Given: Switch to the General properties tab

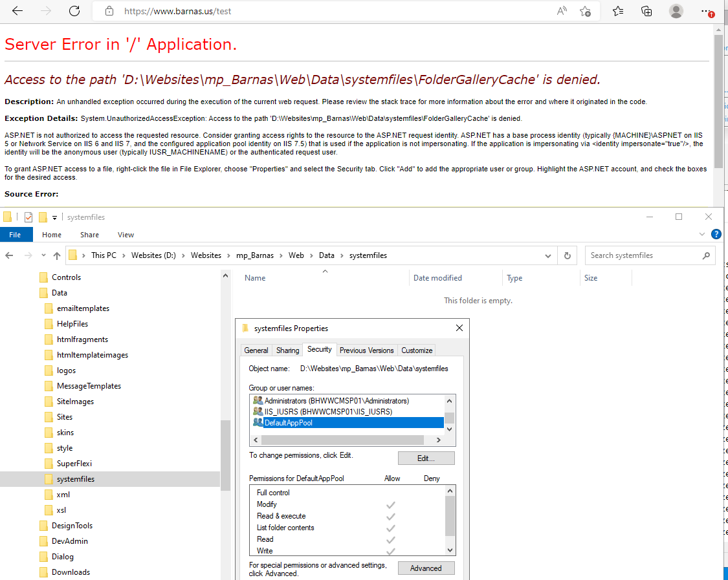Looking at the screenshot, I should [256, 350].
